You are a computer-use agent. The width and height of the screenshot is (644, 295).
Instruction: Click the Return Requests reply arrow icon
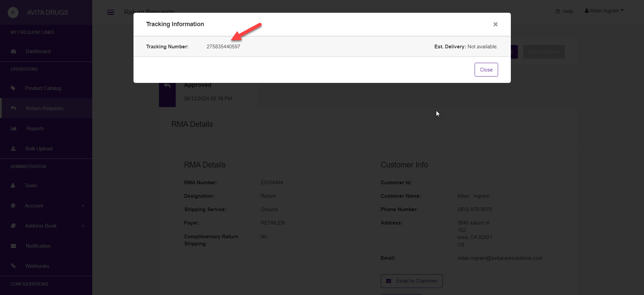click(13, 108)
